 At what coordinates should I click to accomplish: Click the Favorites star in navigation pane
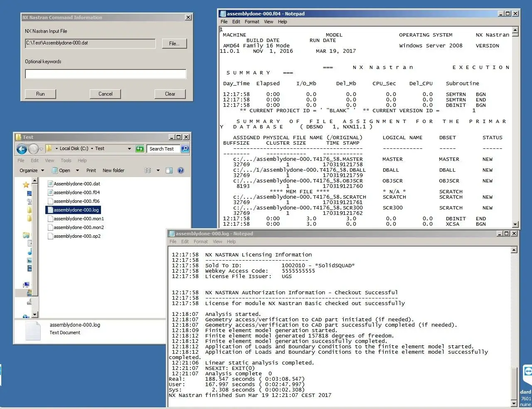click(x=26, y=184)
